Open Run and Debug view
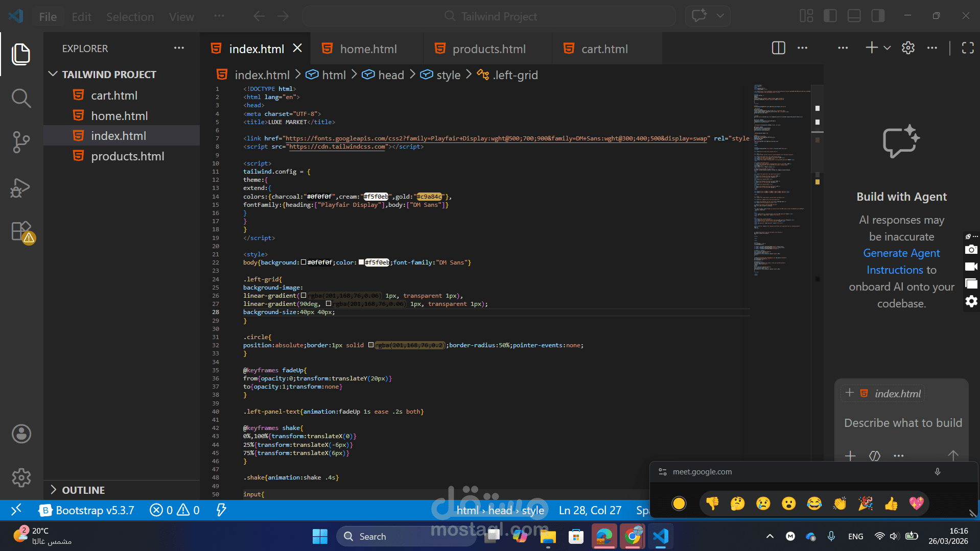The height and width of the screenshot is (551, 980). [x=21, y=187]
